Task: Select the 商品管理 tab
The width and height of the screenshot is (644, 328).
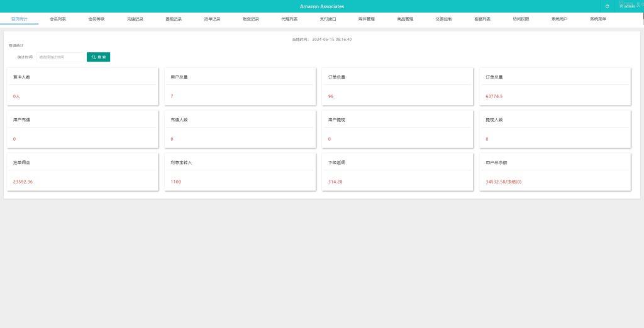Action: click(405, 19)
